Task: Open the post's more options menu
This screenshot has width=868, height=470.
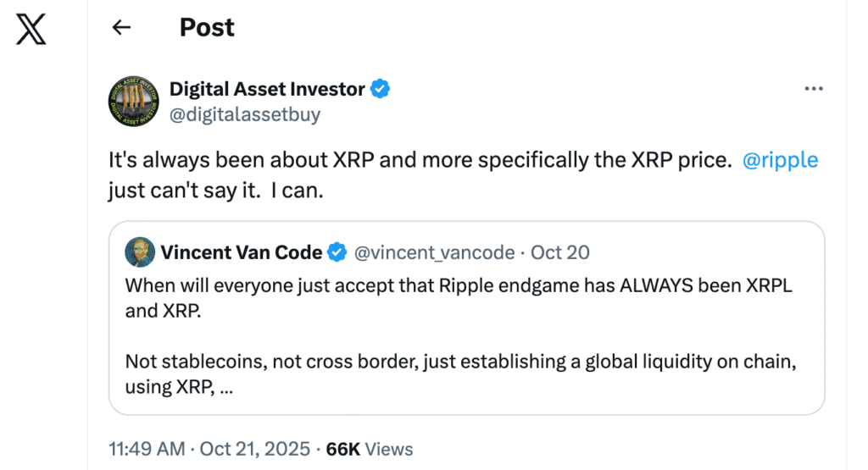Action: (x=813, y=89)
